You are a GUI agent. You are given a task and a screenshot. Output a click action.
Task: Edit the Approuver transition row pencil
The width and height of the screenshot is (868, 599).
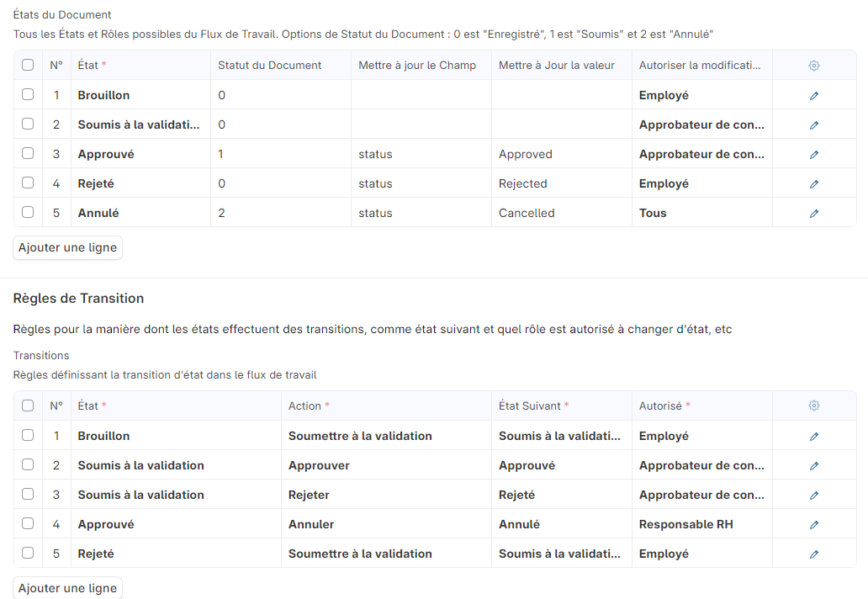pos(813,466)
